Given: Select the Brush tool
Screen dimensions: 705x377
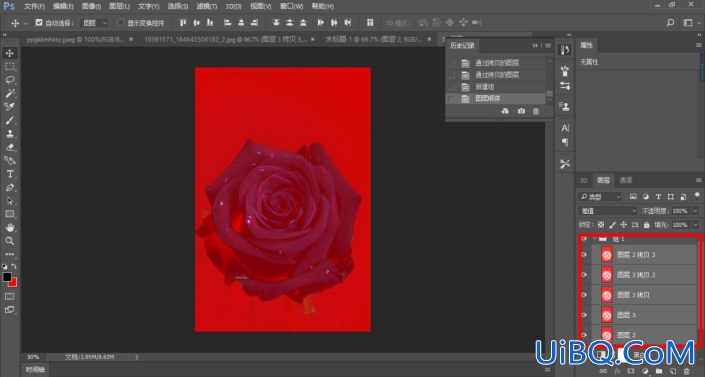Looking at the screenshot, I should [x=9, y=120].
